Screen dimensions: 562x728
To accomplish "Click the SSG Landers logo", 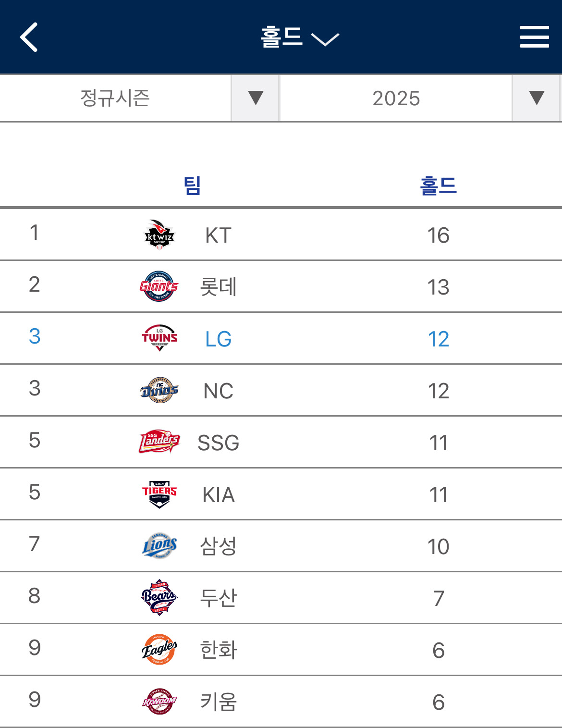I will click(x=159, y=442).
